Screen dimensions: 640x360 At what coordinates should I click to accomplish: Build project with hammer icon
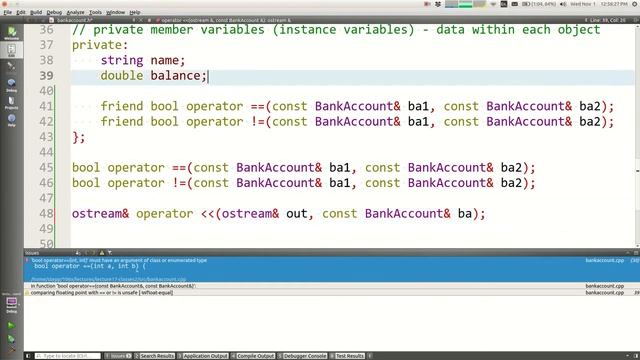tap(11, 349)
